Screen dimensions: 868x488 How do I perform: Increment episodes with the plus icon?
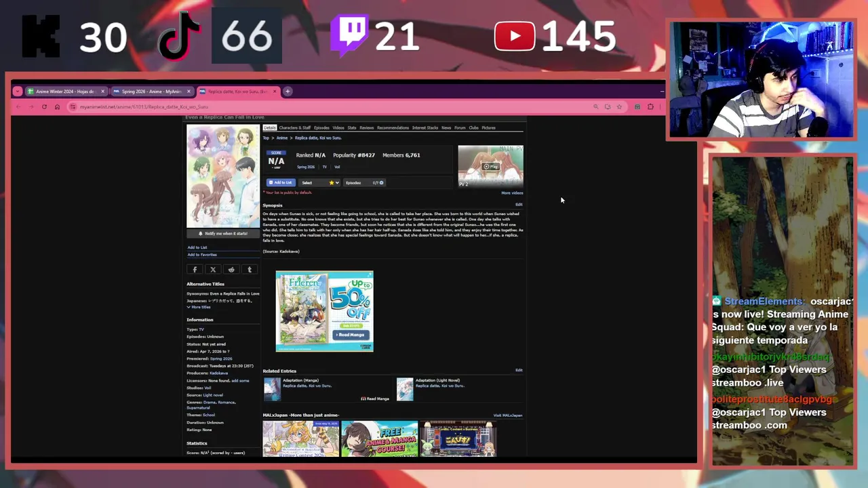pos(381,182)
